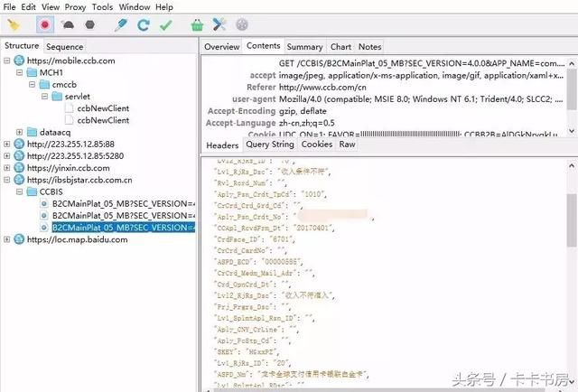Viewport: 578px width, 392px height.
Task: Click the globe icon beside https://yinxin.ccb.com
Action: (18, 168)
